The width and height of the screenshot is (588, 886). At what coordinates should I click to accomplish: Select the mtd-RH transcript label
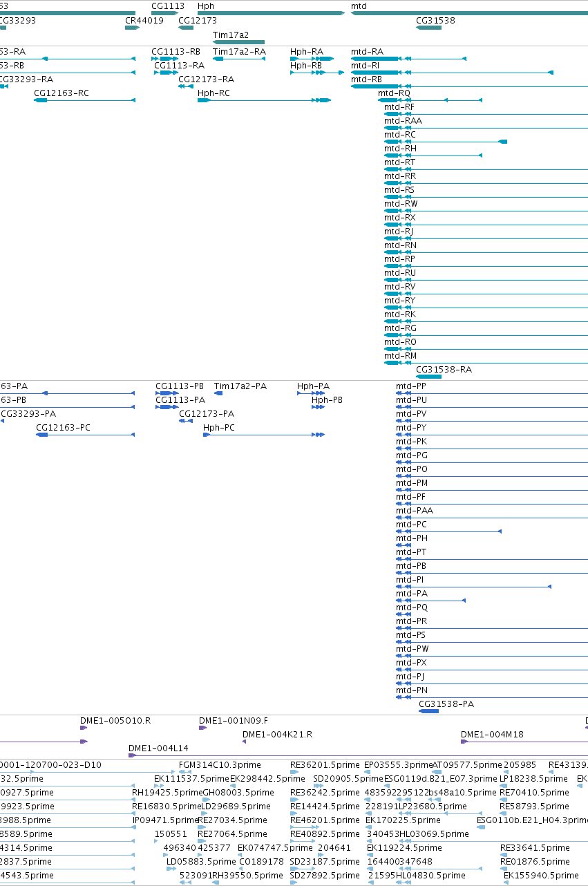pos(400,149)
